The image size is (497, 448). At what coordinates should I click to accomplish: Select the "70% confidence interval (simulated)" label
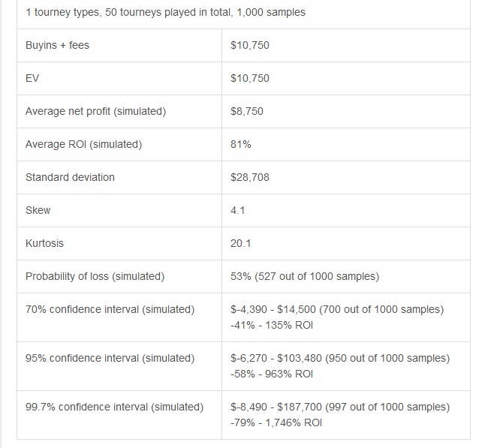click(x=110, y=309)
